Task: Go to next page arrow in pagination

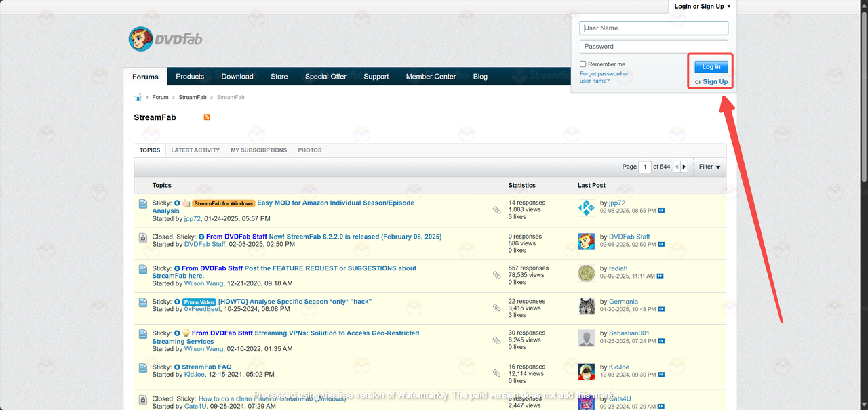Action: tap(684, 167)
